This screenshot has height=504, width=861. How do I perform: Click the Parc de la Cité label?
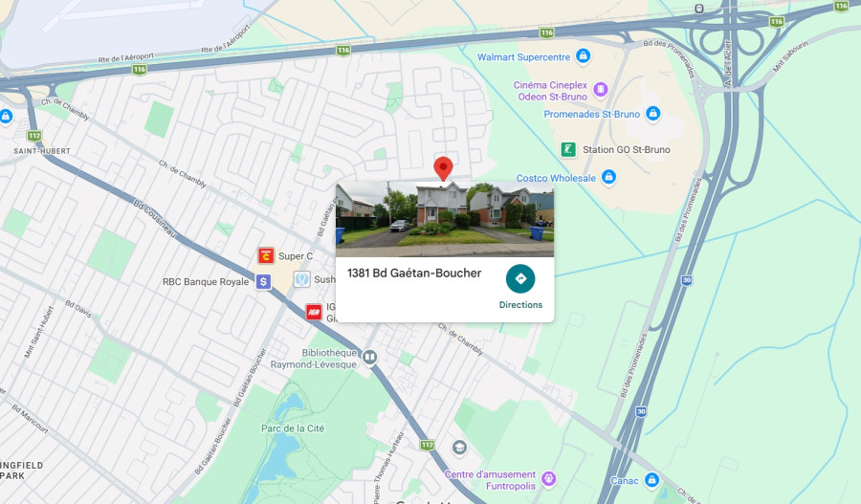(x=293, y=428)
